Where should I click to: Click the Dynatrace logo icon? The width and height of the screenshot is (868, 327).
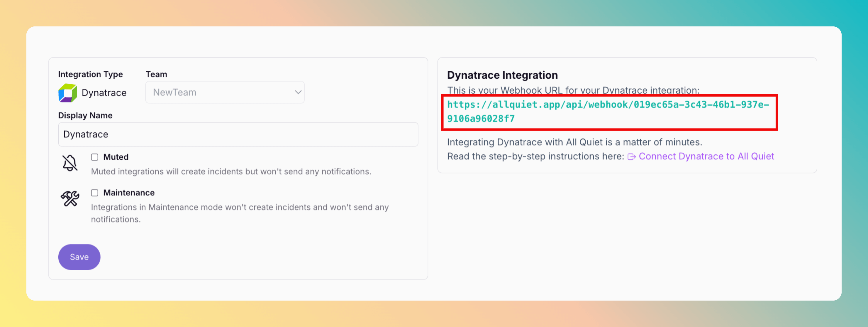67,93
